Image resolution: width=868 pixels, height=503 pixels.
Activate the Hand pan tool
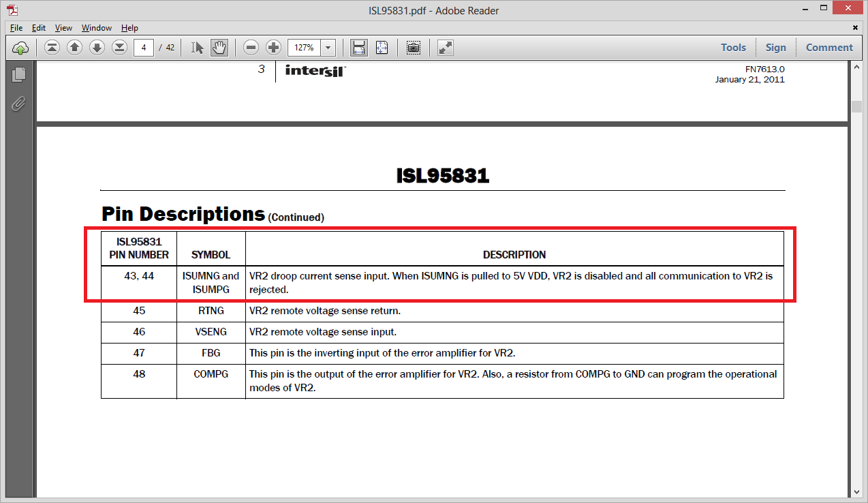coord(219,48)
